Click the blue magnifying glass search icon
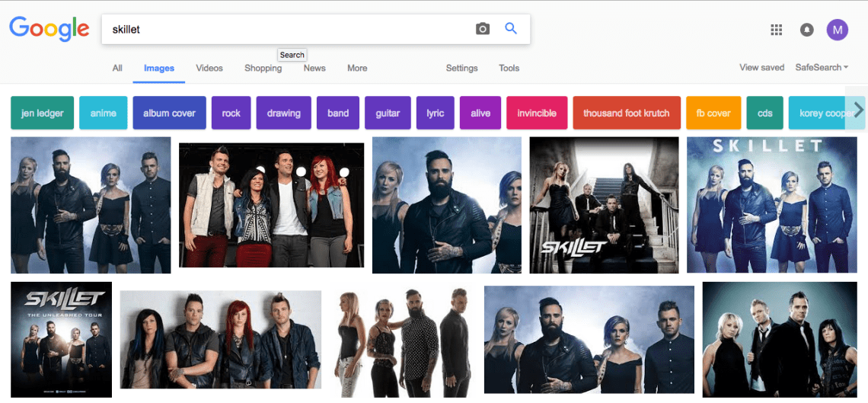The image size is (868, 403). pyautogui.click(x=511, y=29)
